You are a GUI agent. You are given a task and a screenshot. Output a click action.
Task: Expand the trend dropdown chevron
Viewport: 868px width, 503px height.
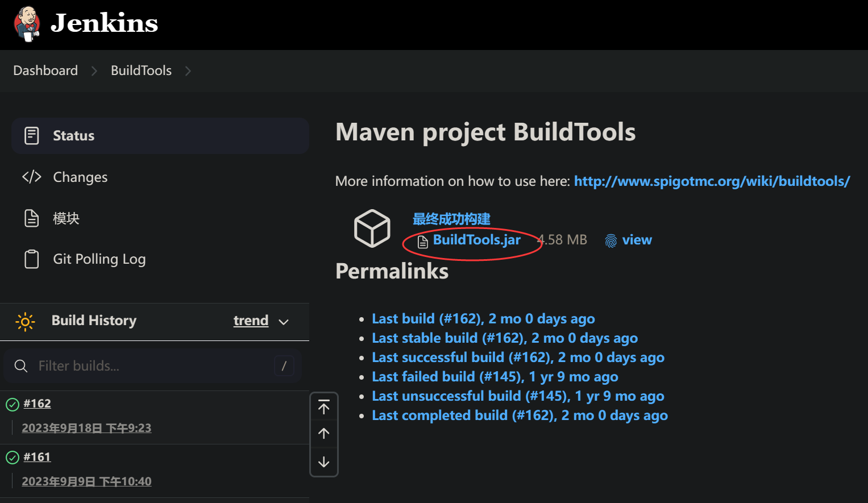(284, 322)
